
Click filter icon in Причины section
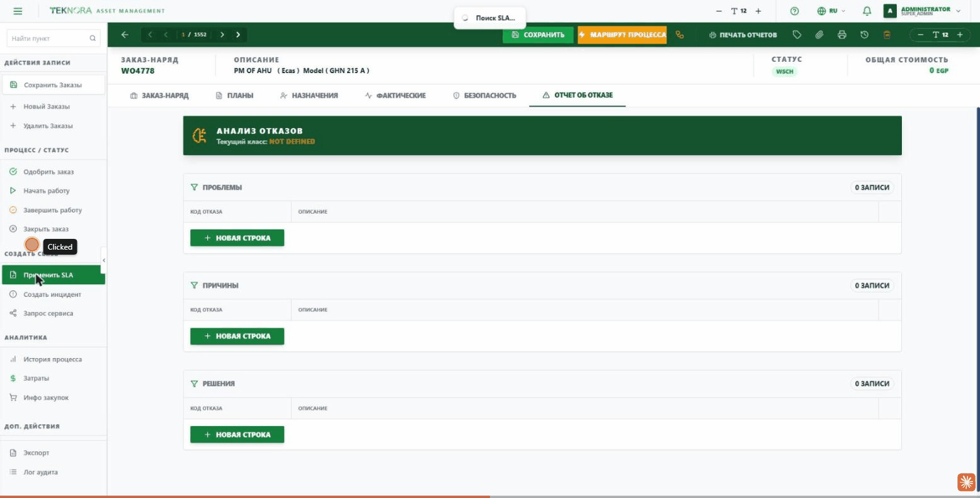pos(195,286)
